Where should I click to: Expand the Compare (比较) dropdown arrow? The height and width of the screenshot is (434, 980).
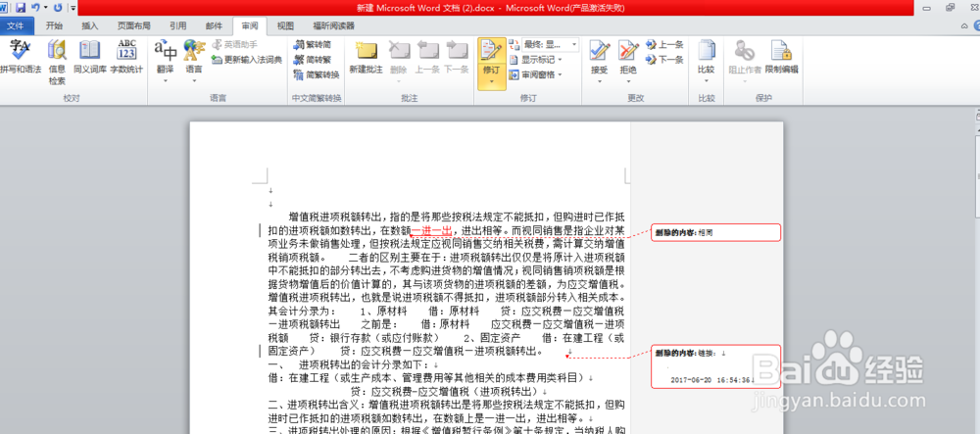click(707, 80)
